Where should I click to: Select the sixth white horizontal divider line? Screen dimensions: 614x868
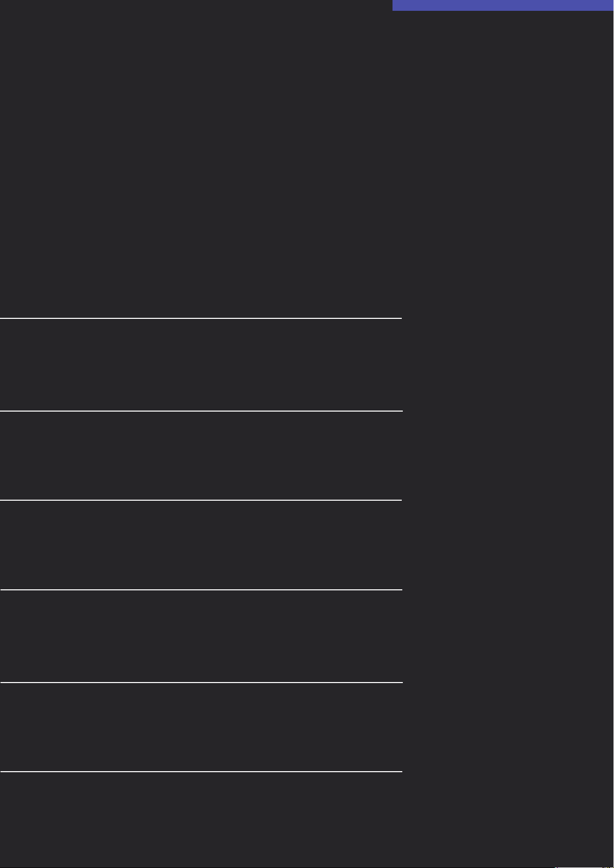click(x=201, y=772)
